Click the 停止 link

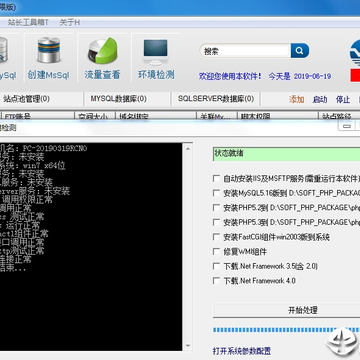coord(343,99)
